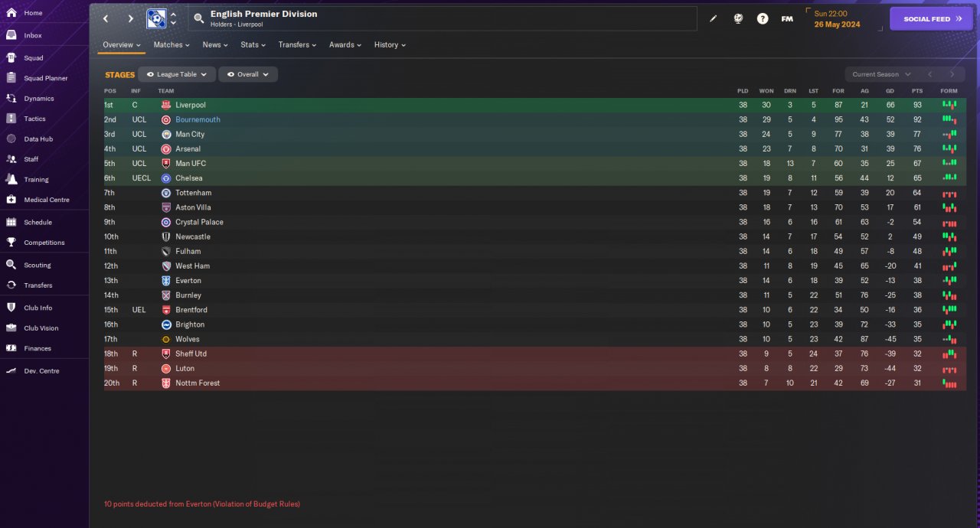
Task: Click the English Premier Division search field
Action: [443, 18]
